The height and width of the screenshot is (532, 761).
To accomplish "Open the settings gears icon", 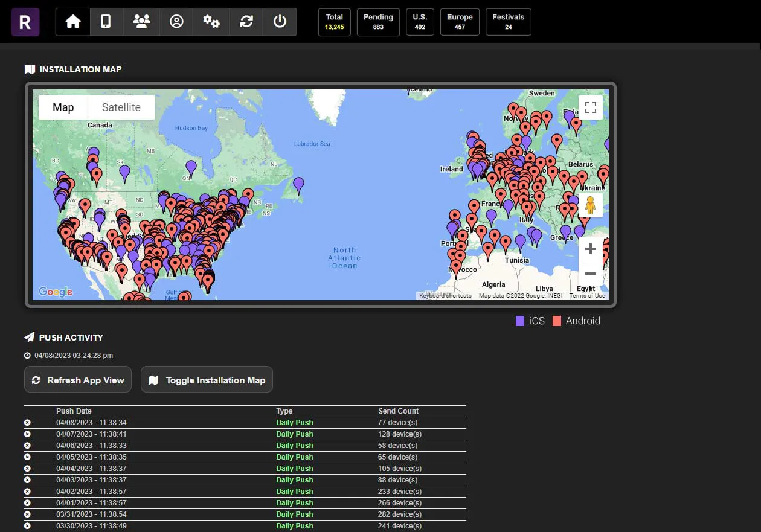I will click(211, 22).
